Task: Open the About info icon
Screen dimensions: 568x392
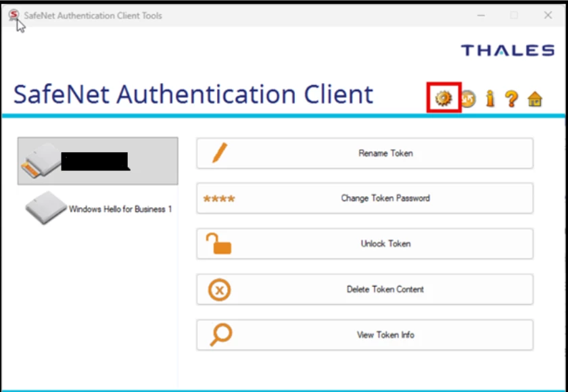Action: [x=490, y=99]
